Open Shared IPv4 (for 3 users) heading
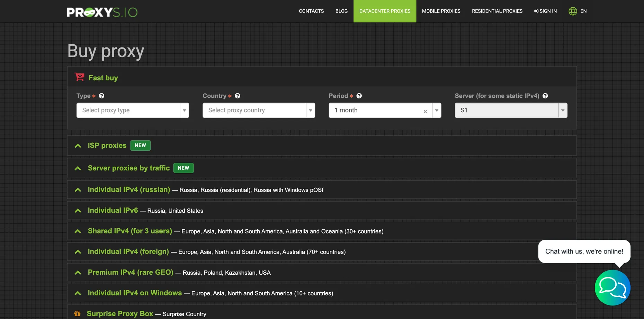This screenshot has height=319, width=644. 130,231
